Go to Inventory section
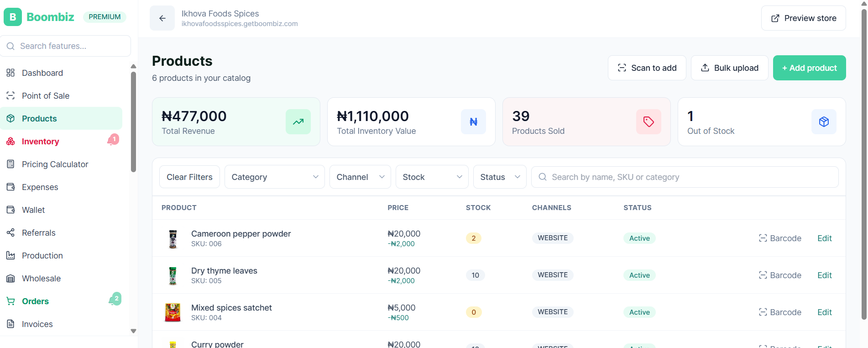This screenshot has height=348, width=868. [x=61, y=142]
